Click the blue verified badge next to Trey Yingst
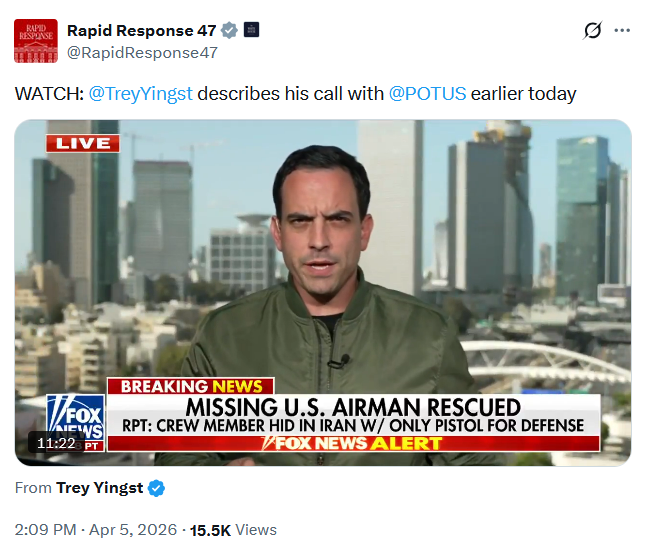Image resolution: width=646 pixels, height=552 pixels. [156, 488]
